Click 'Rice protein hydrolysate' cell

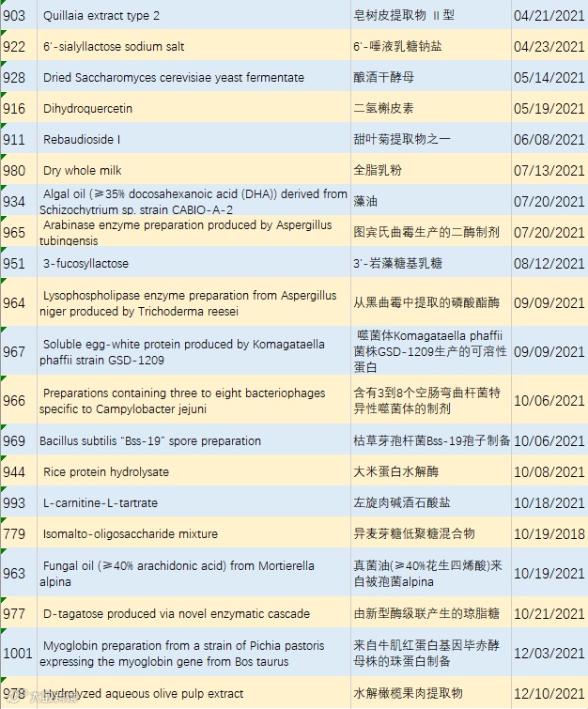(193, 471)
